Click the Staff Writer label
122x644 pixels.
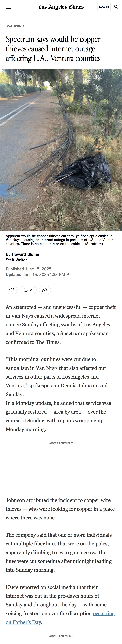tap(16, 260)
